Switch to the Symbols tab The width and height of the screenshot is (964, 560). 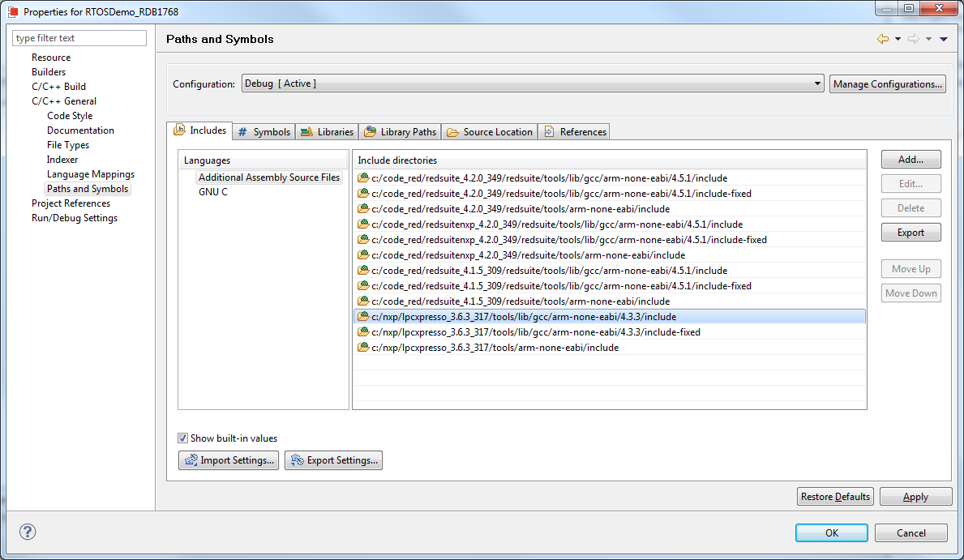tap(263, 131)
